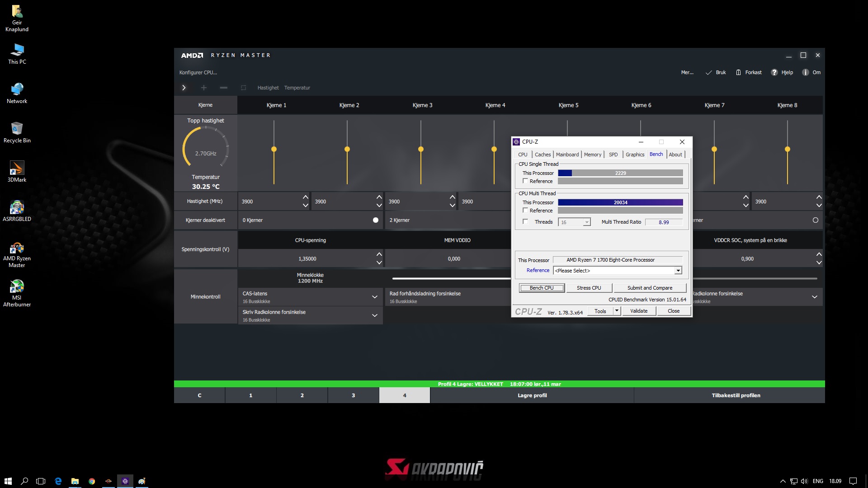Select profile 2 in Ryzen Master
Viewport: 868px width, 488px height.
click(302, 395)
